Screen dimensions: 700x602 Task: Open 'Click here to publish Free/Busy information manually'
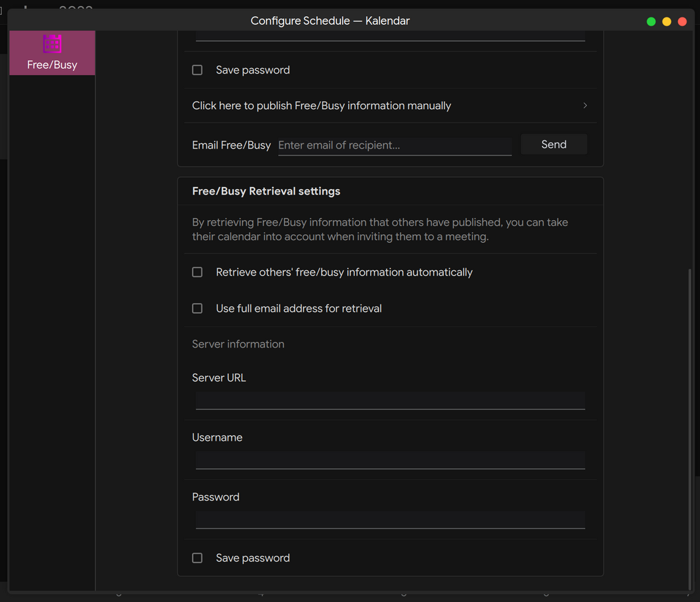(322, 106)
